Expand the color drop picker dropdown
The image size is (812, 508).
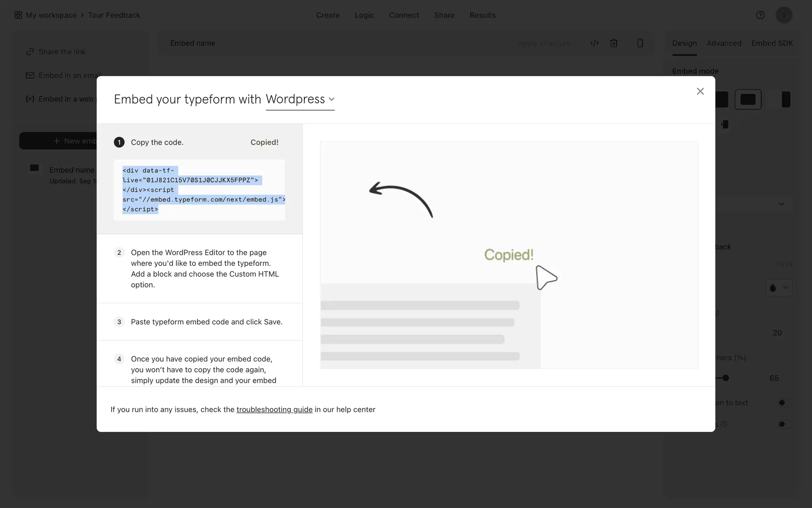(x=779, y=288)
